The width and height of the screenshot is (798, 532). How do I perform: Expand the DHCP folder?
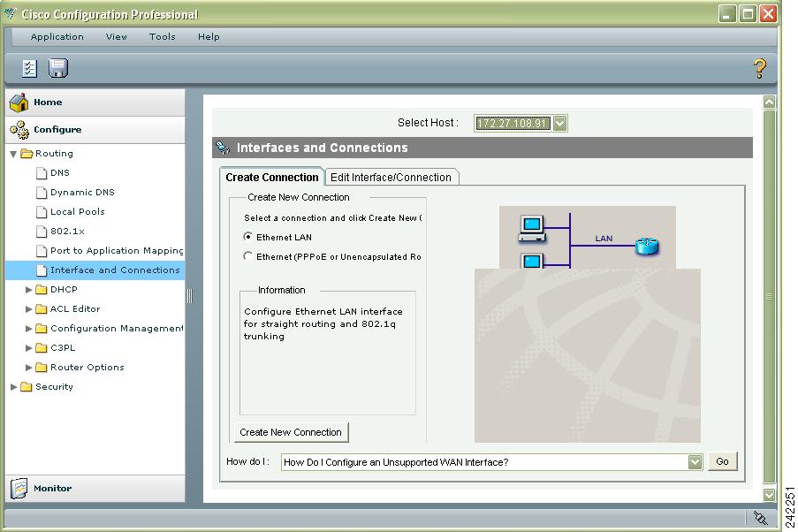pos(29,289)
